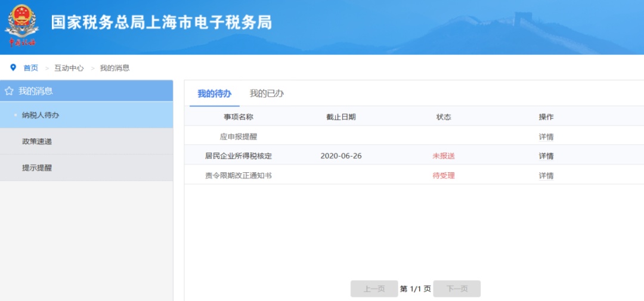
Task: Select 我的消息 breadcrumb item
Action: pyautogui.click(x=114, y=68)
